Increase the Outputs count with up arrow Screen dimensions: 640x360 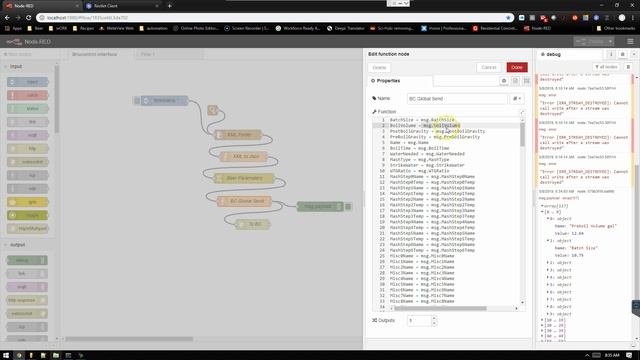point(434,318)
